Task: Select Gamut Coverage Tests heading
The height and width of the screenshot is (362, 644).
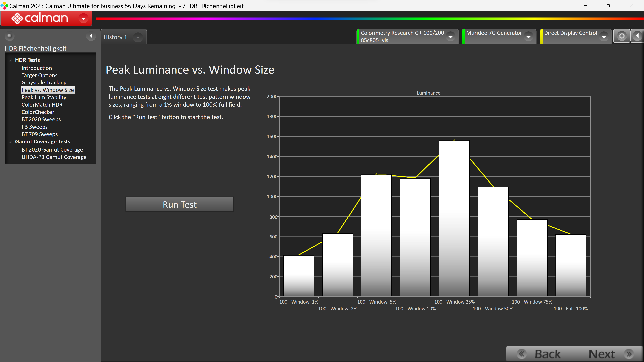Action: [x=42, y=141]
